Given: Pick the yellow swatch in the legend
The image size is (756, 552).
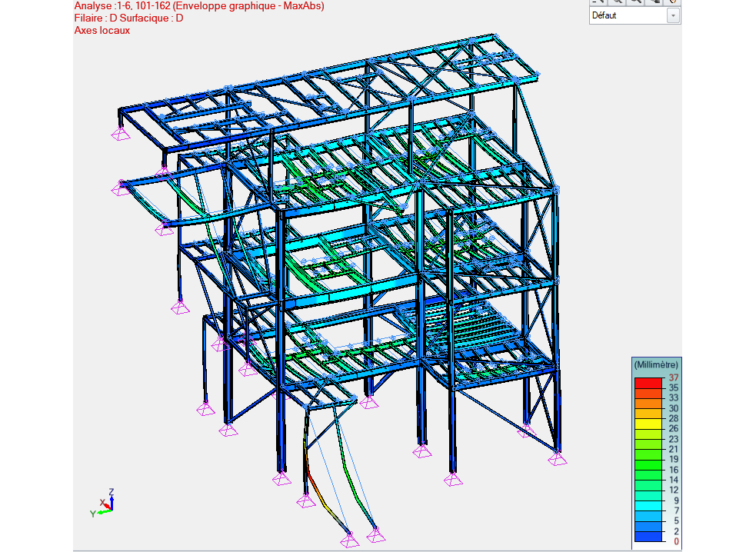Looking at the screenshot, I should (647, 423).
